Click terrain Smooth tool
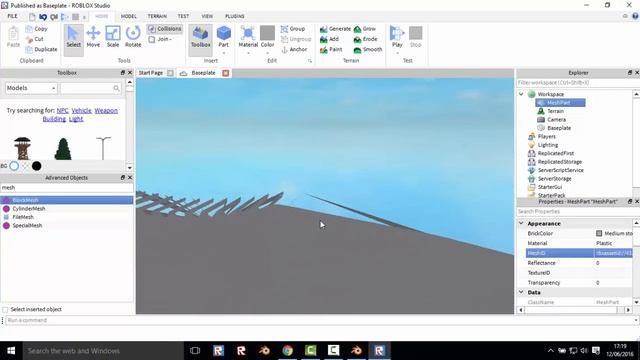 368,49
